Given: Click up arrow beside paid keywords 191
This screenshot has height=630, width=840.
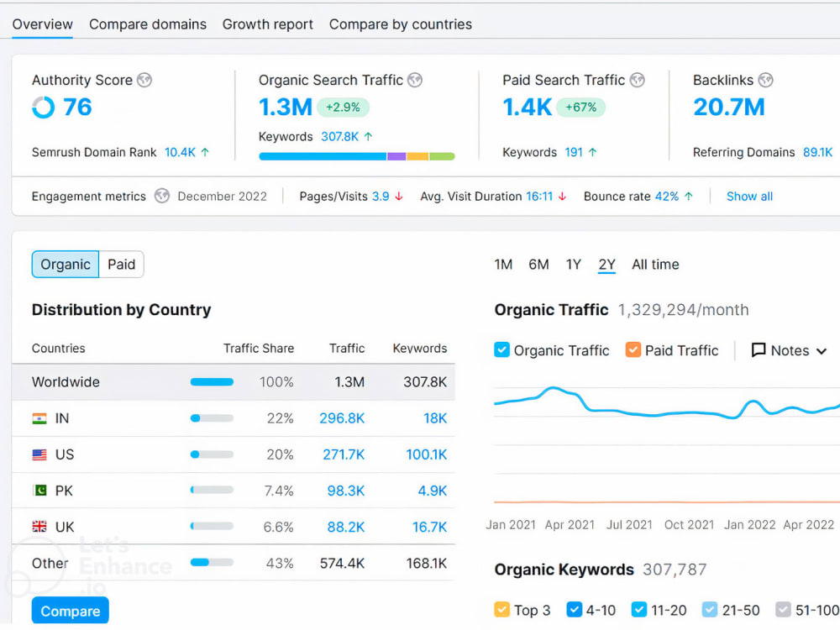Looking at the screenshot, I should (x=592, y=152).
